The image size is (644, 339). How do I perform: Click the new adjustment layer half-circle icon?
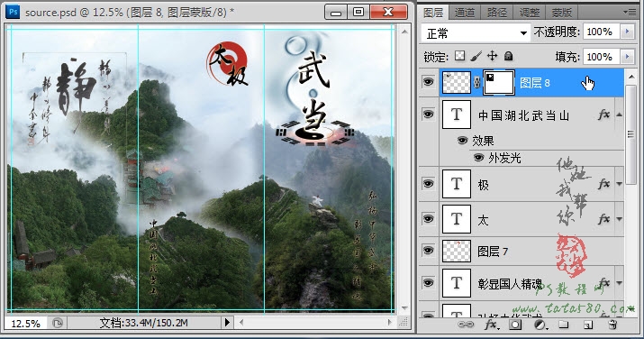[x=540, y=325]
